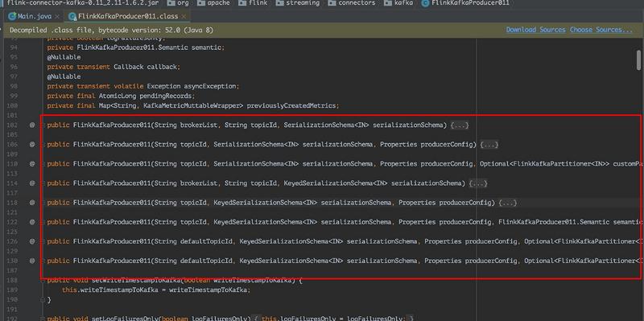This screenshot has width=644, height=321.
Task: Open the apache breadcrumb item
Action: [x=218, y=3]
